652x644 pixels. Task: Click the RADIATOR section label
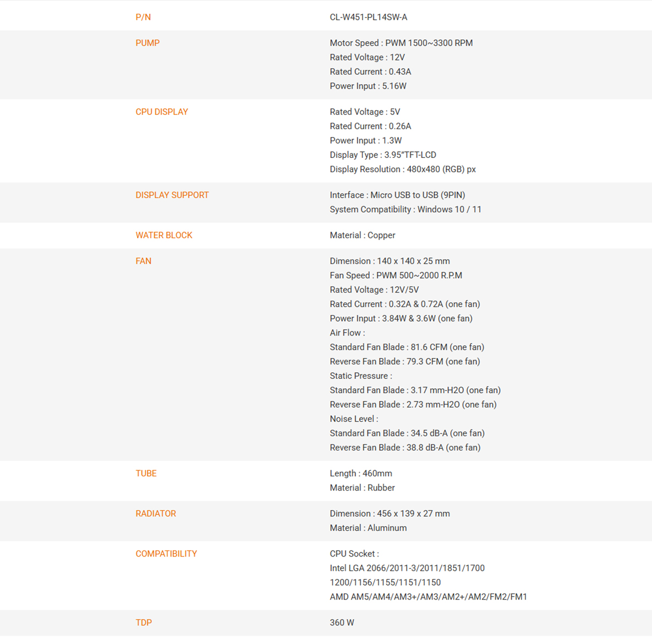pos(156,514)
